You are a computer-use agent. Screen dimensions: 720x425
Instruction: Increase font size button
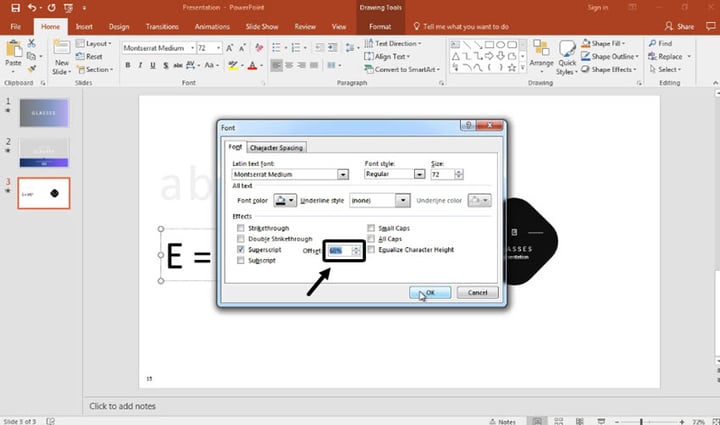click(230, 48)
